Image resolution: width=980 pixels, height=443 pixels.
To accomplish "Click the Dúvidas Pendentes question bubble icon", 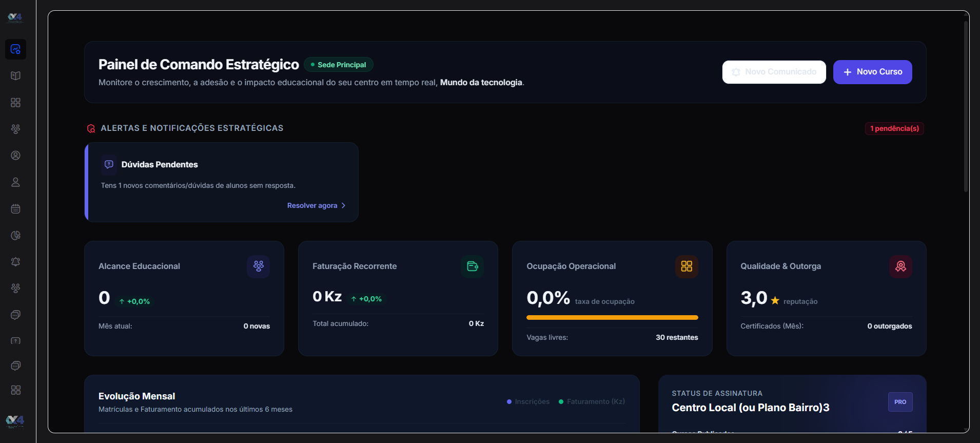I will 109,164.
